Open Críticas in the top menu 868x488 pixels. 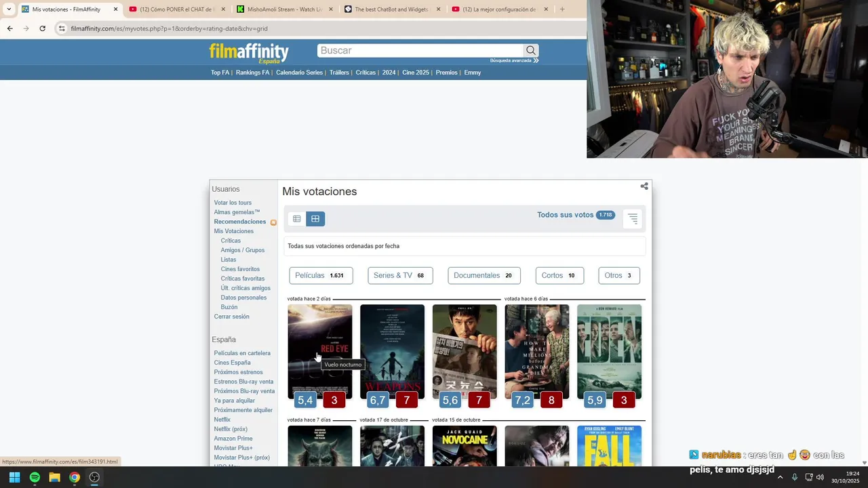pos(366,73)
